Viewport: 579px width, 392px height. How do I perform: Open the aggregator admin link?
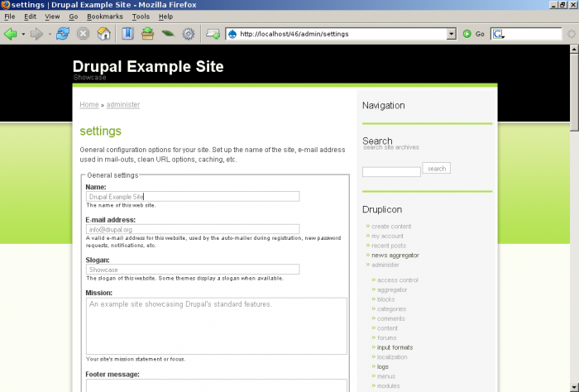(x=392, y=289)
